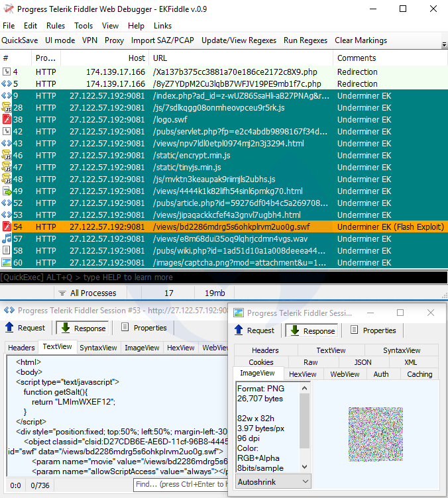448x498 pixels.
Task: Select the orange Flash Exploit session 54 row
Action: coord(199,227)
